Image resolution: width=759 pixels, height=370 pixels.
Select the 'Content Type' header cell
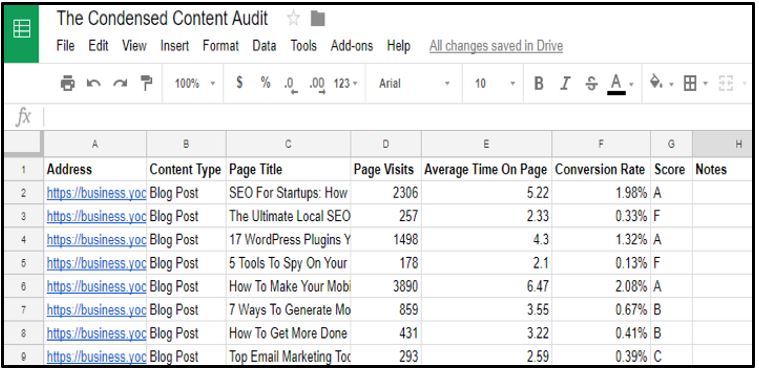tap(186, 170)
